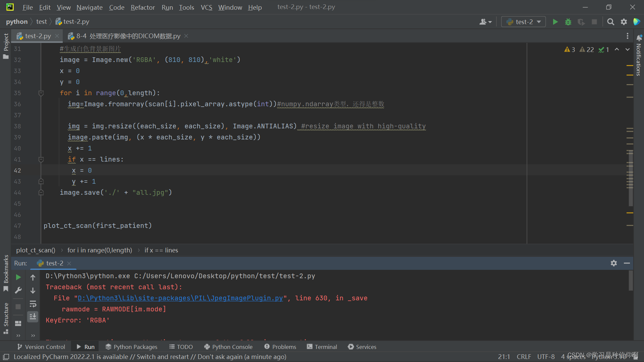Open IDE settings gear in top toolbar
The height and width of the screenshot is (362, 644).
[x=624, y=22]
